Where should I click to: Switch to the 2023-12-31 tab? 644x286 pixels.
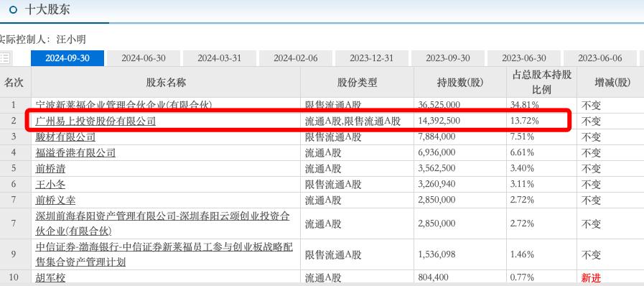(372, 58)
